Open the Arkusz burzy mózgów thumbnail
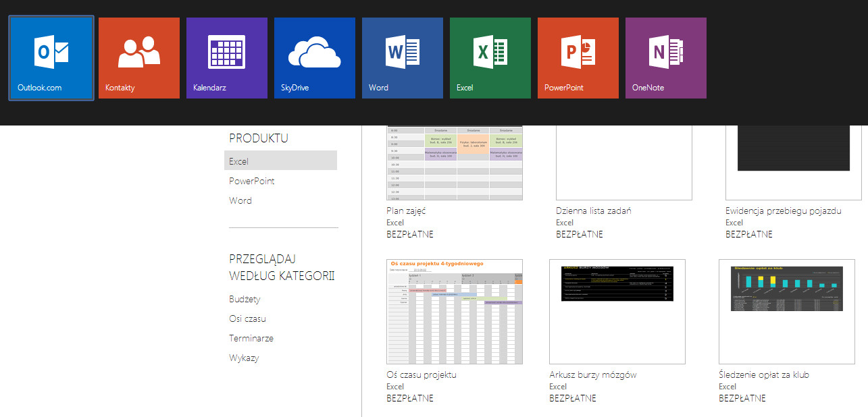This screenshot has width=868, height=417. pos(617,312)
